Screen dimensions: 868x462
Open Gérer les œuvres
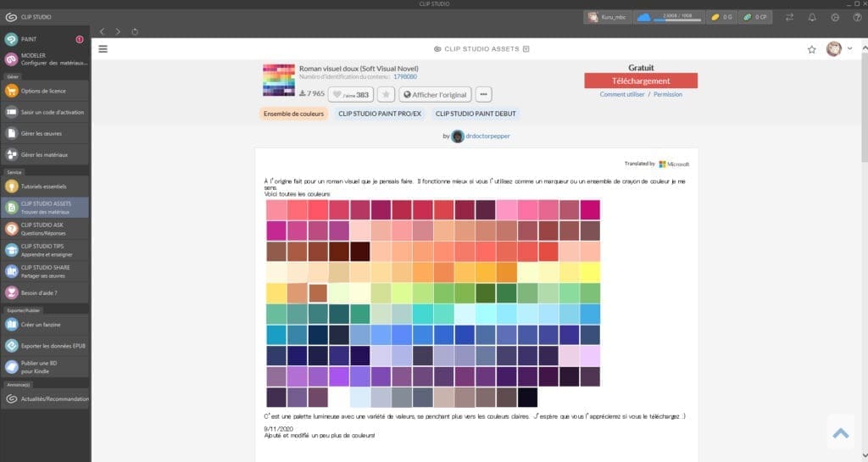pos(44,133)
